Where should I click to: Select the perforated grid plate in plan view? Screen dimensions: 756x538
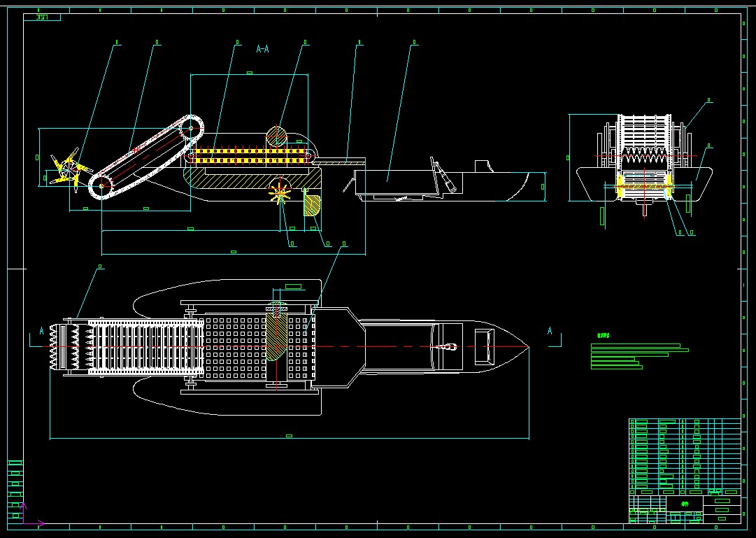(x=260, y=347)
